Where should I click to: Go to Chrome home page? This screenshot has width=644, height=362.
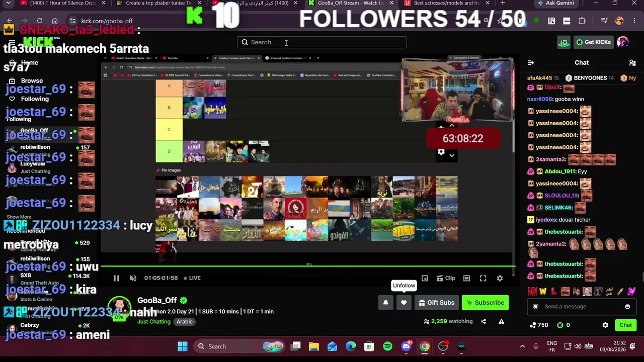(55, 21)
